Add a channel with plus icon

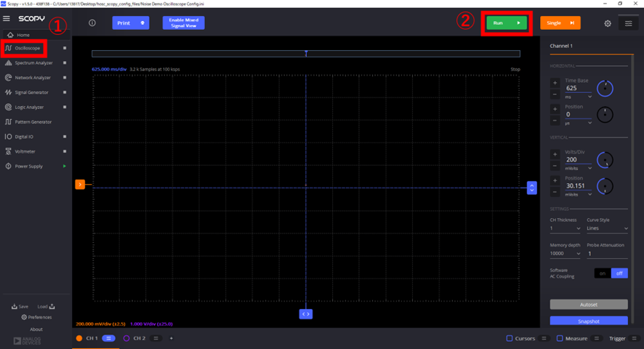pos(172,338)
